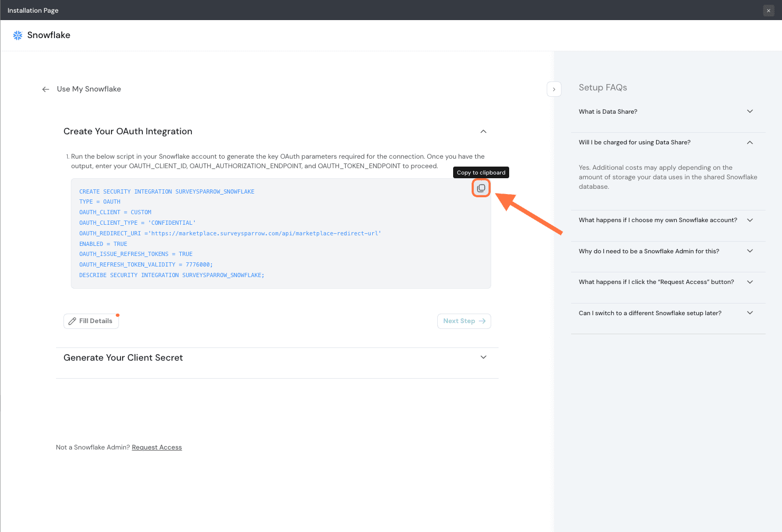Expand the 'What is Data Share?' FAQ
Image resolution: width=782 pixels, height=532 pixels.
[749, 112]
